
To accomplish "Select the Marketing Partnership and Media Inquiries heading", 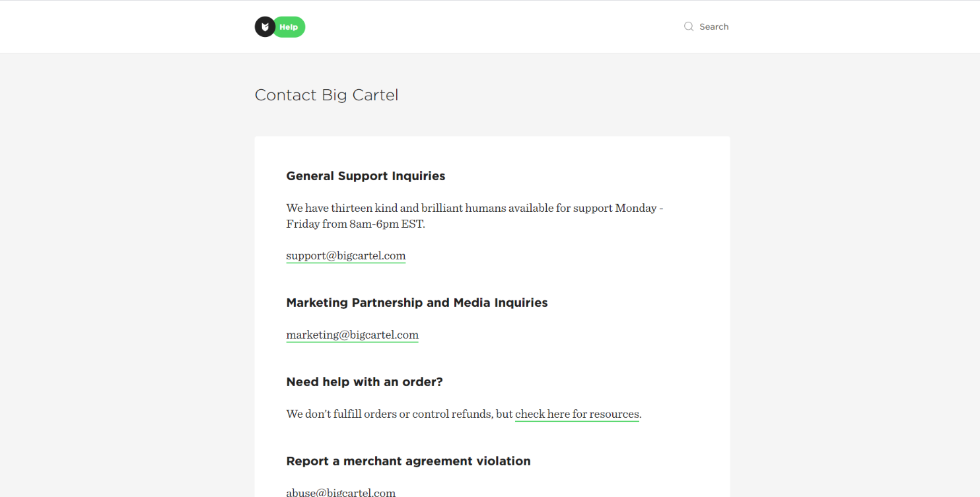I will coord(417,303).
